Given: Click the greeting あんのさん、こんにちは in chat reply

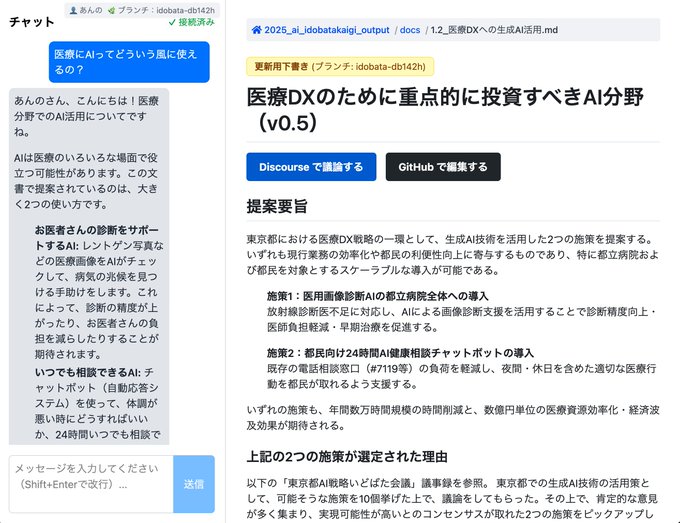Looking at the screenshot, I should pyautogui.click(x=74, y=101).
